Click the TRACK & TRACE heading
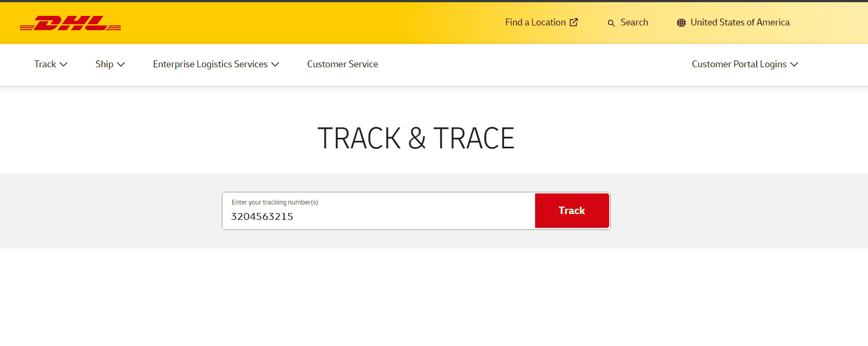Screen dimensions: 868x346 (416, 138)
